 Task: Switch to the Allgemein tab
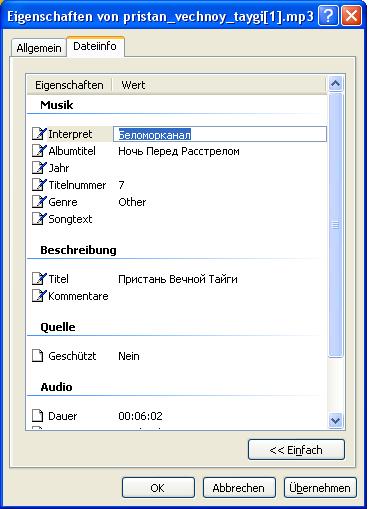pos(39,48)
